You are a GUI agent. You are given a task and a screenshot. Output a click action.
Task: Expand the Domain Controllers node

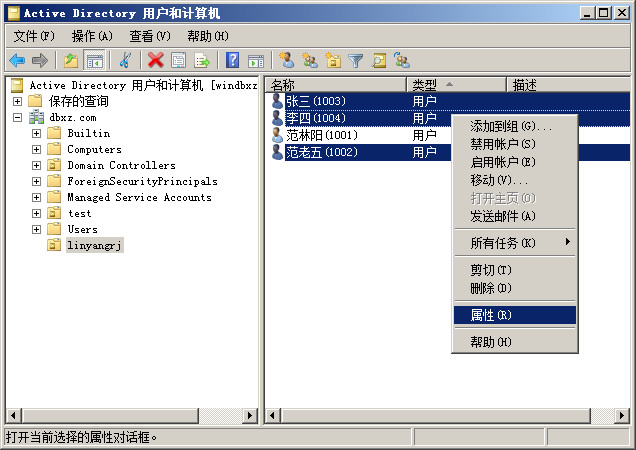coord(37,165)
